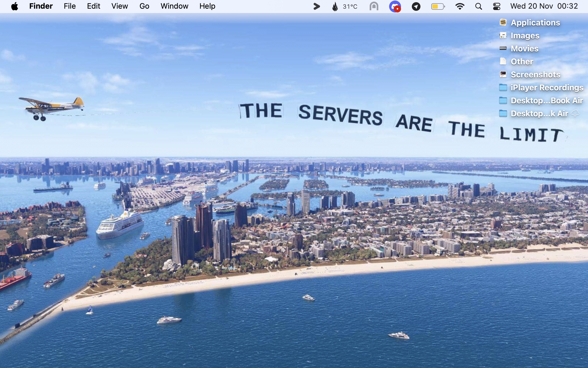
Task: Open Spotlight search
Action: pos(479,6)
